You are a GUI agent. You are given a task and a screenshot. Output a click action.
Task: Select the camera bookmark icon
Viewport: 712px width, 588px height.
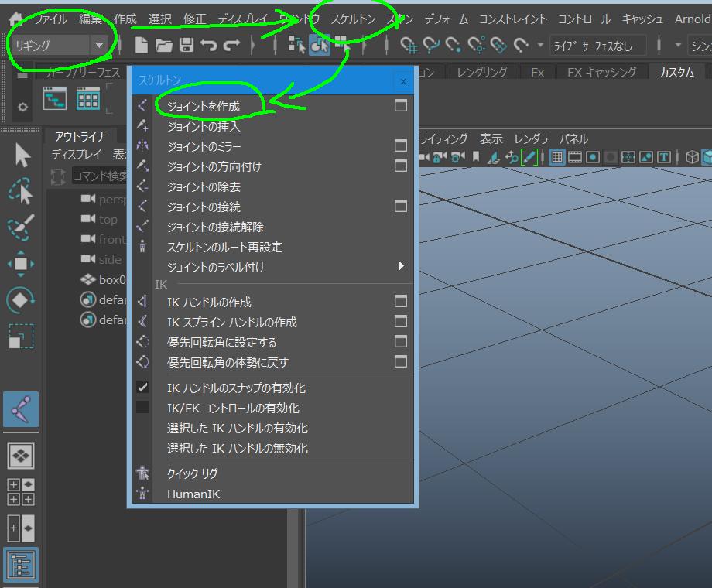(476, 157)
